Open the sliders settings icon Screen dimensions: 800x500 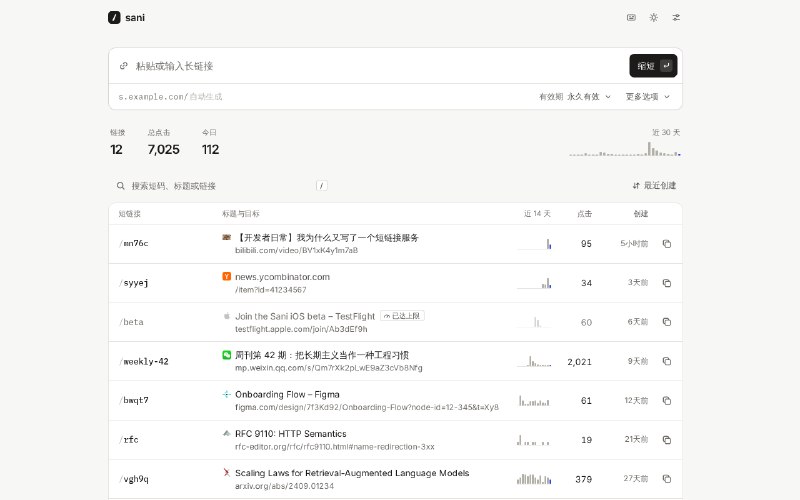[676, 17]
